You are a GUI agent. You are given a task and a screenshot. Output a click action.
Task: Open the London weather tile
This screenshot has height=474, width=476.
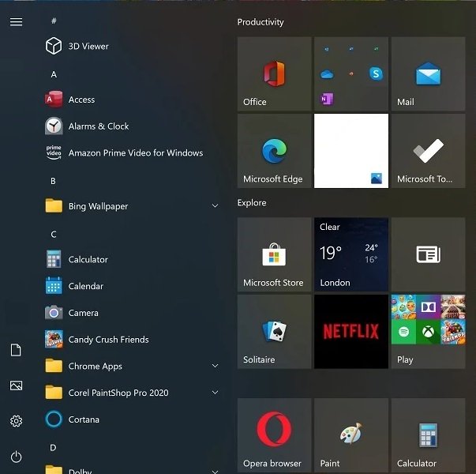pyautogui.click(x=351, y=254)
